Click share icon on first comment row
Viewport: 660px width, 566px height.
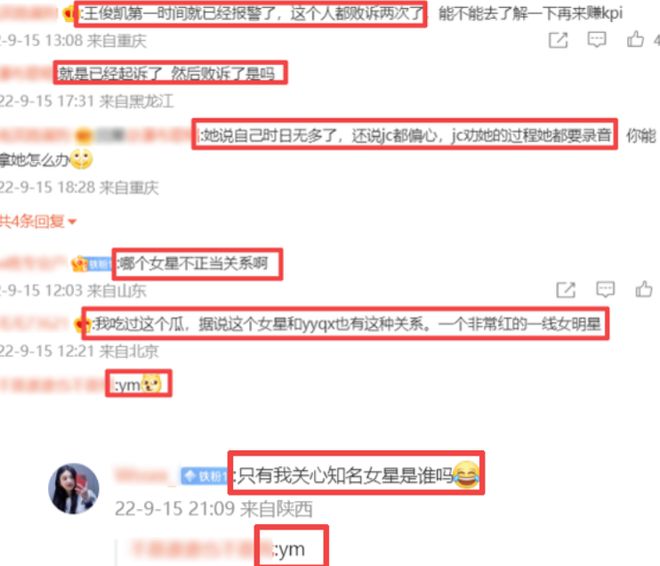click(558, 40)
